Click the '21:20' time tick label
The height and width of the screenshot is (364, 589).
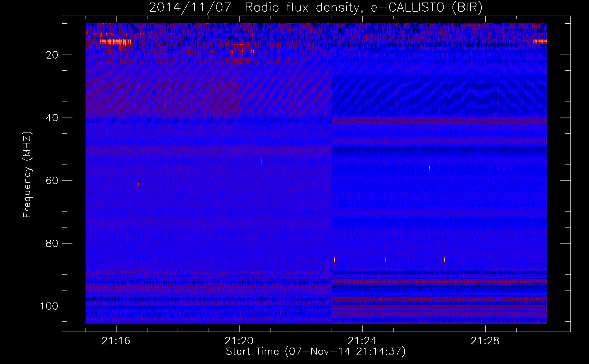[239, 341]
